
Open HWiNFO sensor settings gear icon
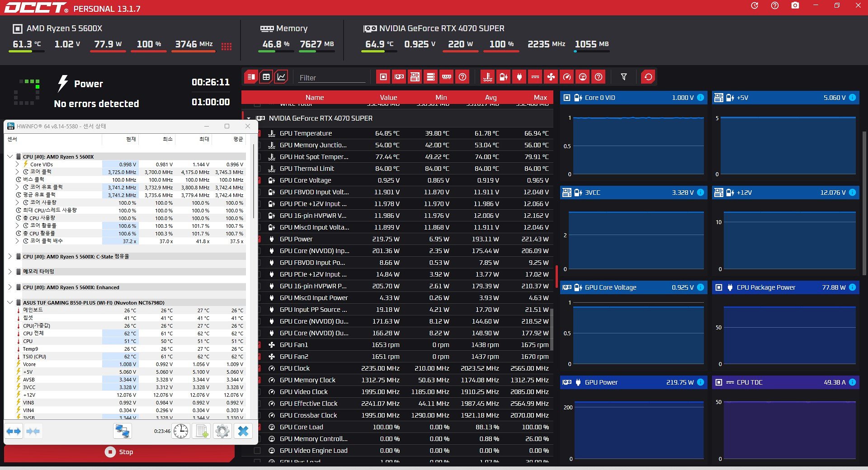(x=222, y=431)
